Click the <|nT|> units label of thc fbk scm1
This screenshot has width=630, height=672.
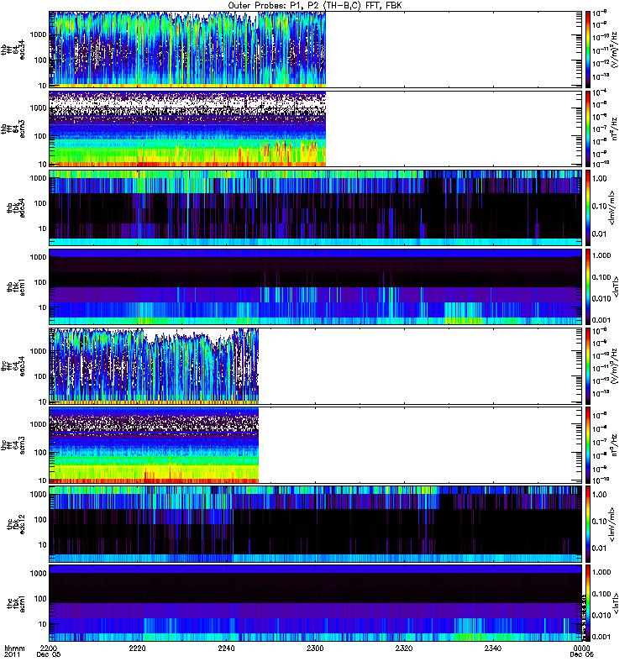coord(617,603)
